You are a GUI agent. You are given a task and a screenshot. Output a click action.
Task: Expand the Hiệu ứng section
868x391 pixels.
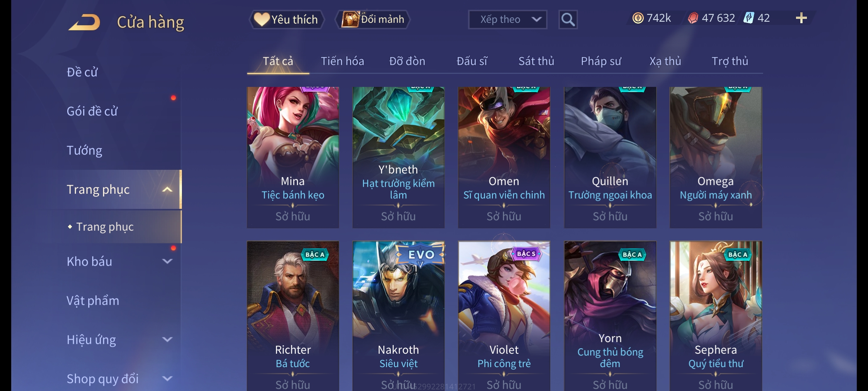tap(167, 340)
